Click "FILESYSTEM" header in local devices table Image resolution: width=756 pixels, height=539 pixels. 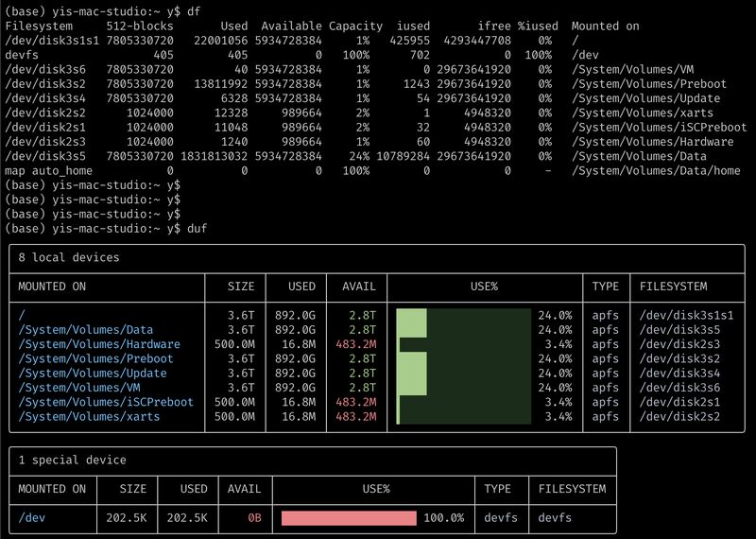point(673,287)
